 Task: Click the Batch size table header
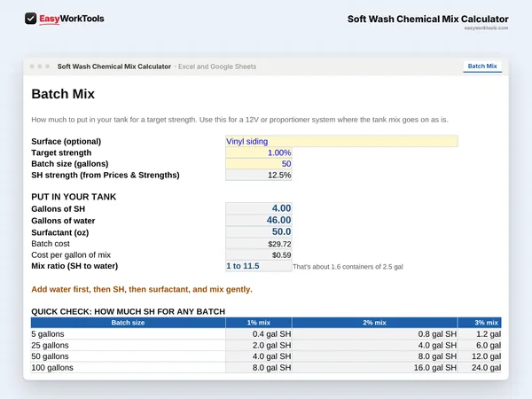click(x=128, y=323)
